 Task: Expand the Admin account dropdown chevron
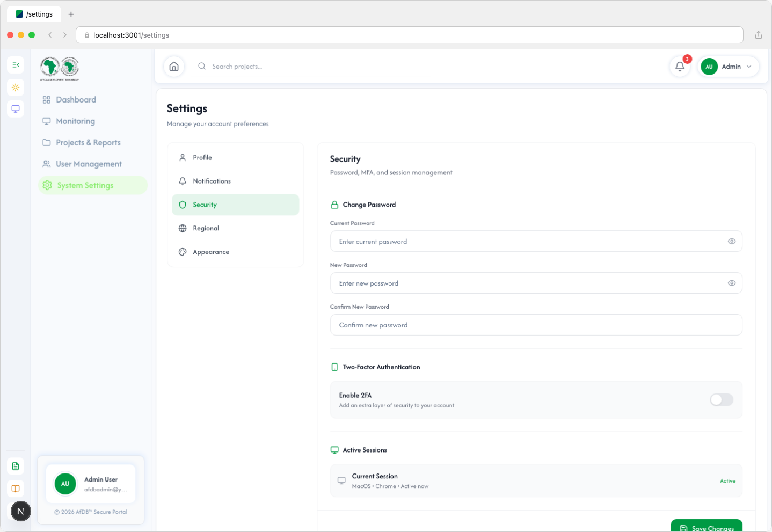point(749,67)
